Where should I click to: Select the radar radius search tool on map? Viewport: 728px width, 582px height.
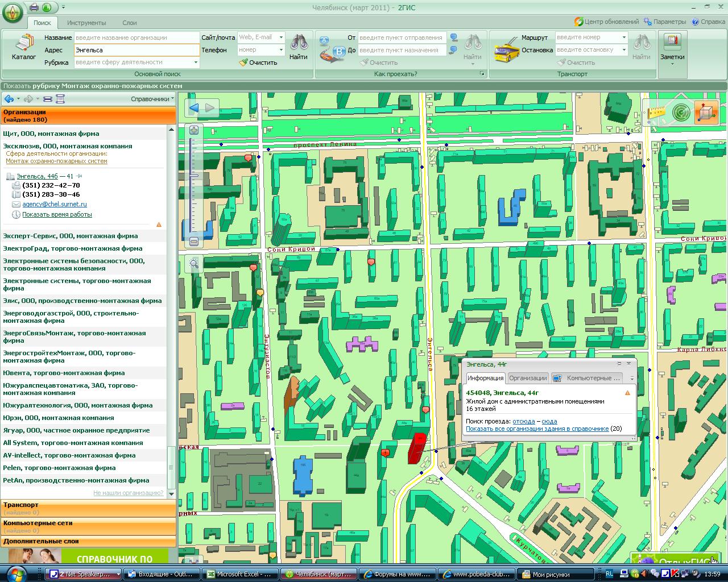click(681, 113)
